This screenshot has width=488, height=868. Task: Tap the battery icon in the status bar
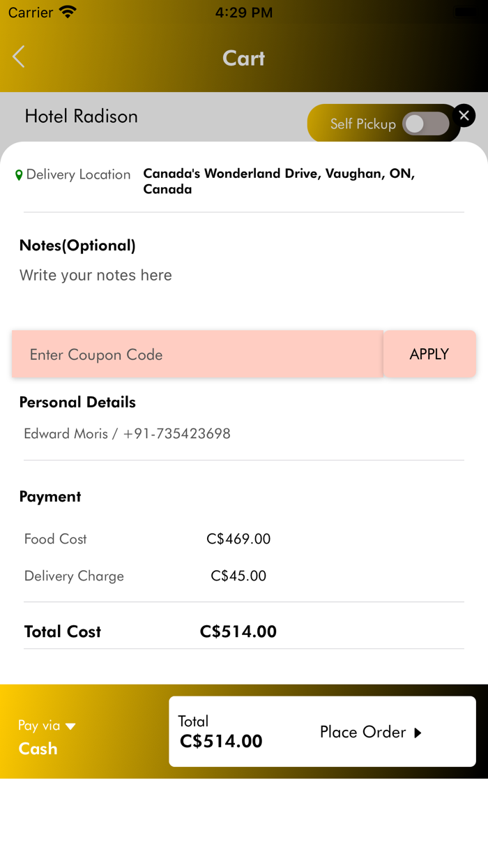point(468,12)
